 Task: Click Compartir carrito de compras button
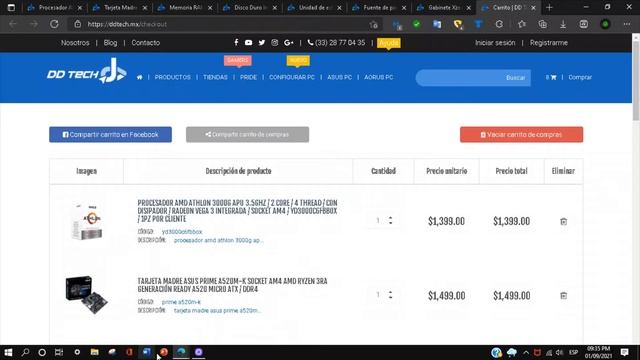click(247, 134)
